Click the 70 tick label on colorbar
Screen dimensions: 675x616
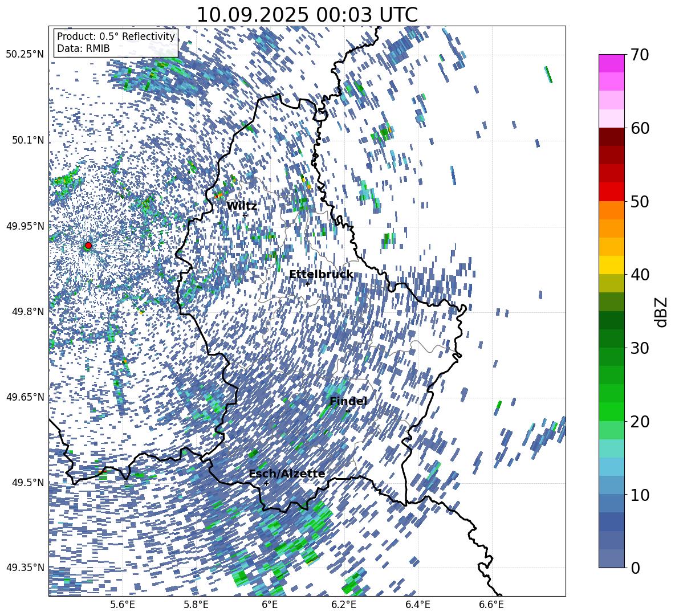click(641, 55)
